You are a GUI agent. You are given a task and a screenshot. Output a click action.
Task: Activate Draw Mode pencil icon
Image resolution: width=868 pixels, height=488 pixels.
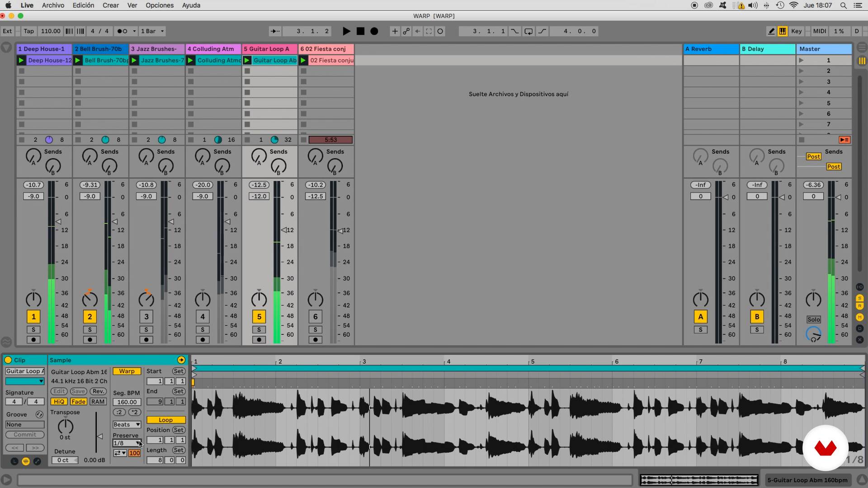coord(771,31)
